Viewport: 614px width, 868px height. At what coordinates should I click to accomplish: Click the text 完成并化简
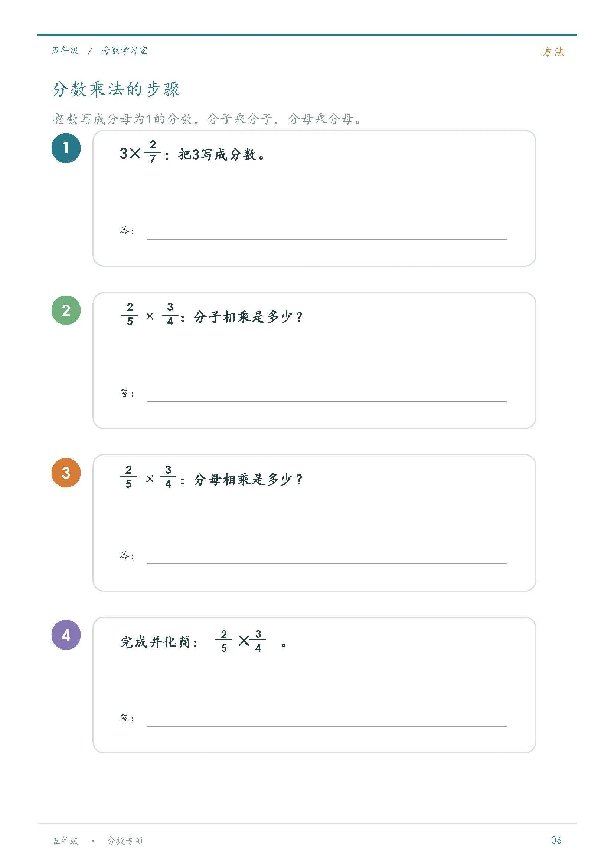[x=155, y=642]
